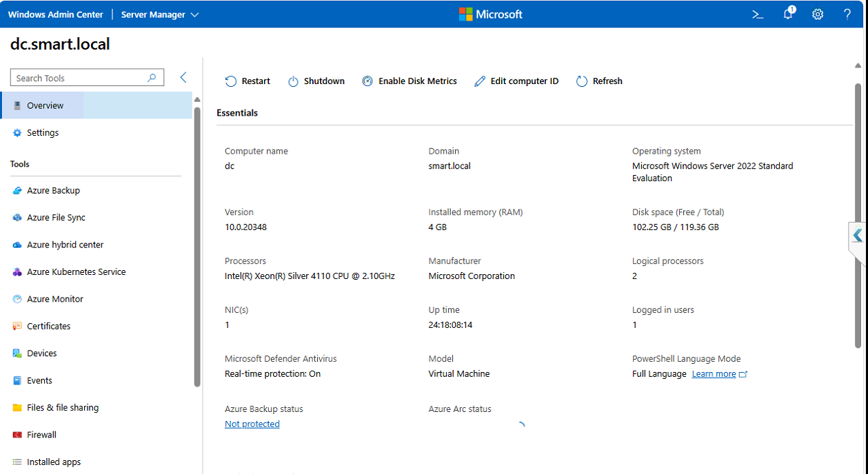Screen dimensions: 868x474
Task: Open the PowerShell console icon in header
Action: [758, 14]
